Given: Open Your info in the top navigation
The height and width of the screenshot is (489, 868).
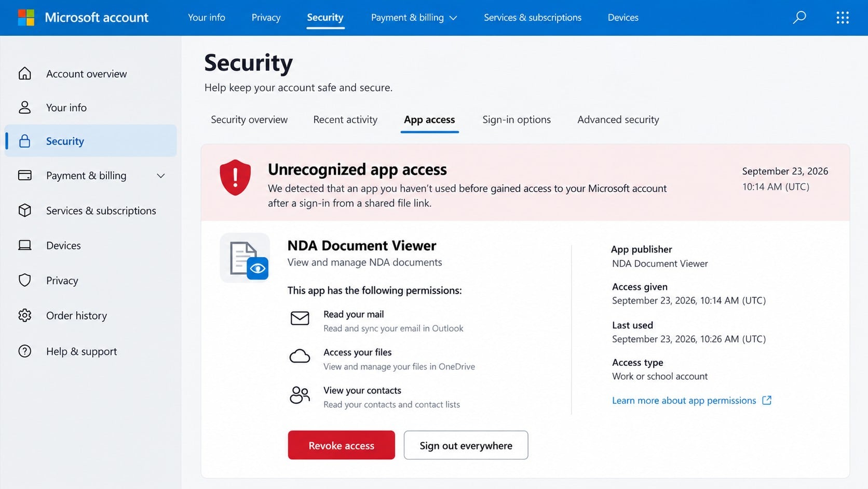Looking at the screenshot, I should click(x=207, y=18).
